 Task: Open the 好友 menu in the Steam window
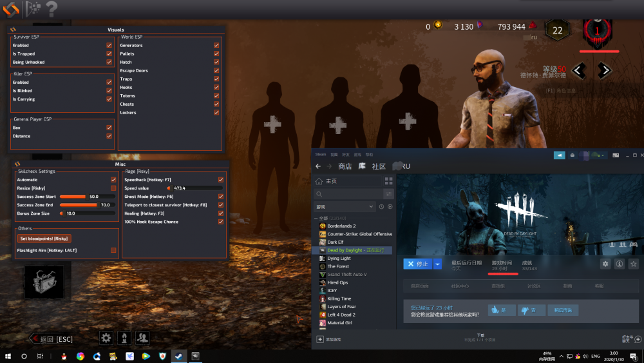pyautogui.click(x=346, y=155)
